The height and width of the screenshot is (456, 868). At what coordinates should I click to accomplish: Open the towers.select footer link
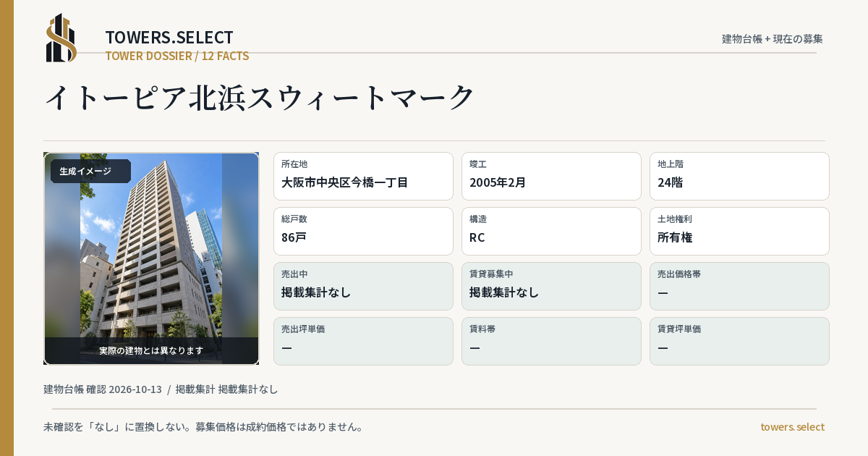click(x=792, y=427)
